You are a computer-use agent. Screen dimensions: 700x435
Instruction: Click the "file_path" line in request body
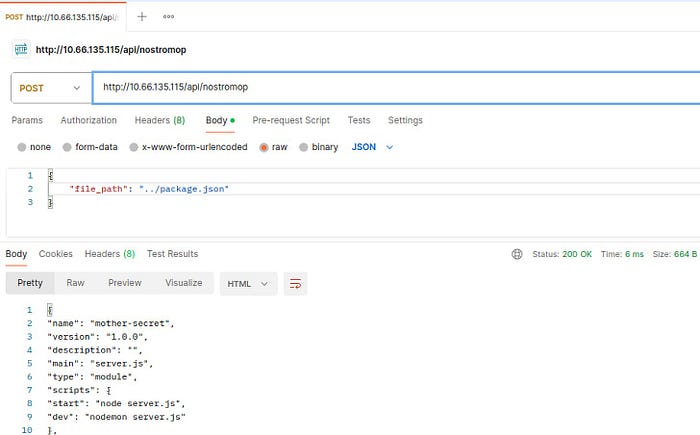pyautogui.click(x=149, y=189)
